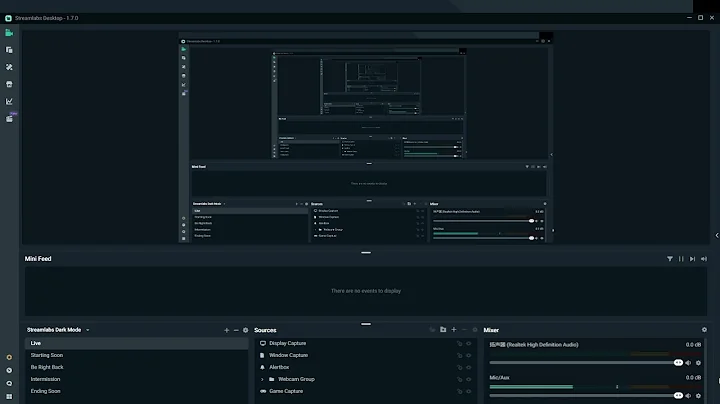Mute the Mic/Aux channel
This screenshot has height=404, width=720.
click(688, 396)
